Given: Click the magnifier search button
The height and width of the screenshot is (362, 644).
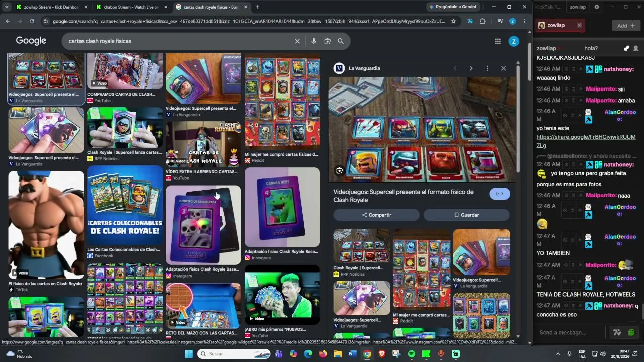Looking at the screenshot, I should point(341,41).
